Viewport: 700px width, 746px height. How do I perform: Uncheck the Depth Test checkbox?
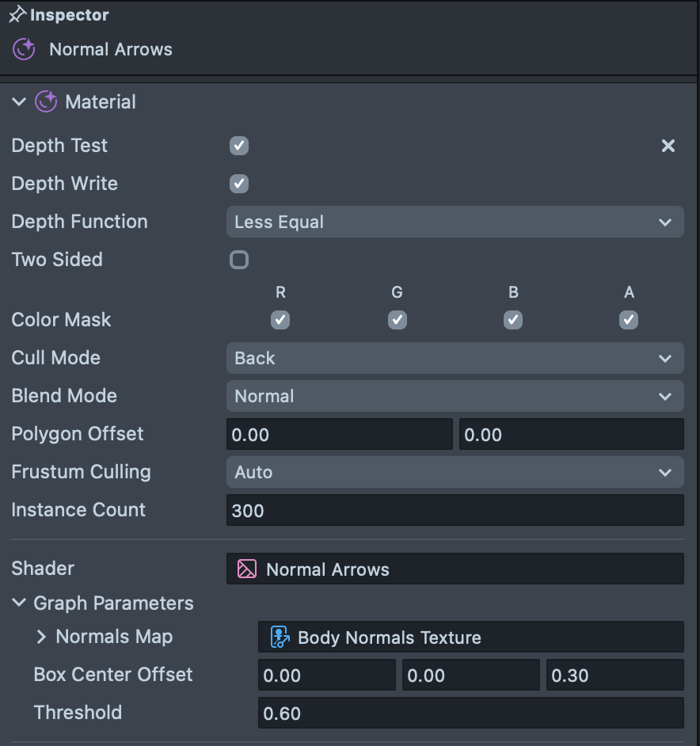tap(239, 146)
